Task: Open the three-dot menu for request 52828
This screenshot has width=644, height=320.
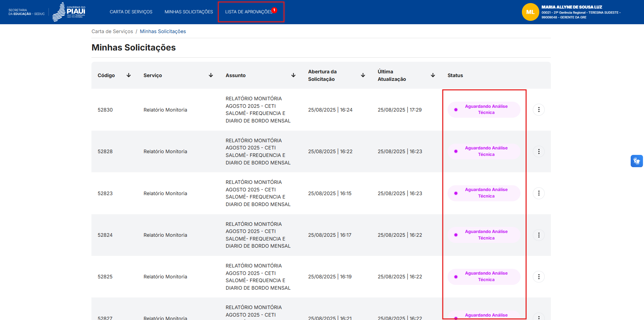Action: [539, 151]
